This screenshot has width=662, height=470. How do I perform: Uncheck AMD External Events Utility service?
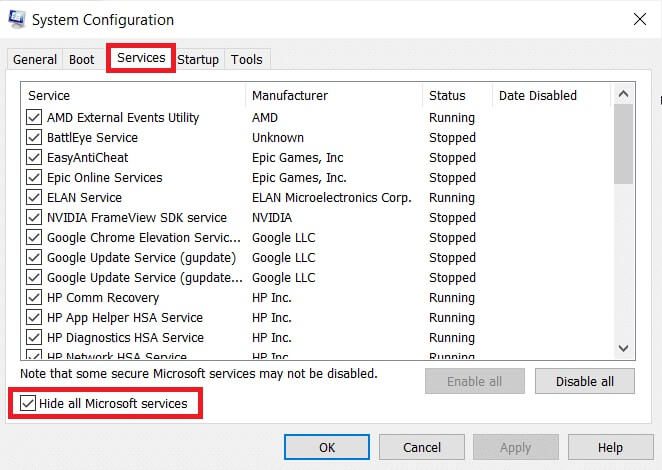[34, 117]
